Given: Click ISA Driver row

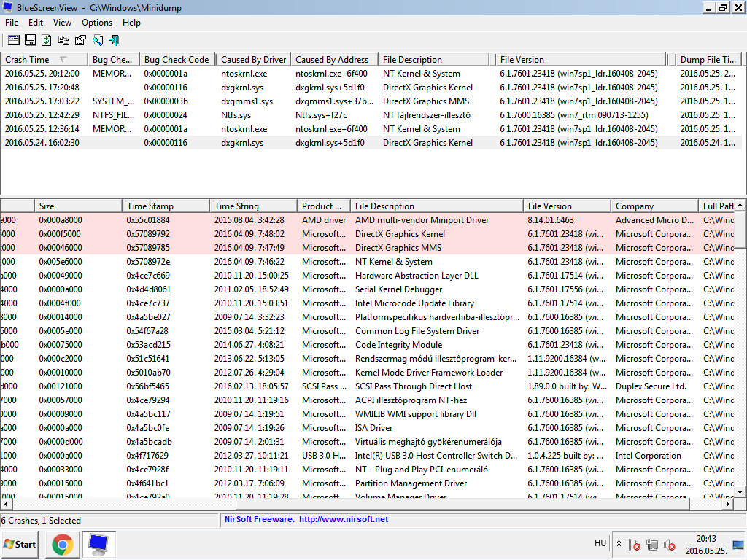Looking at the screenshot, I should tap(368, 427).
